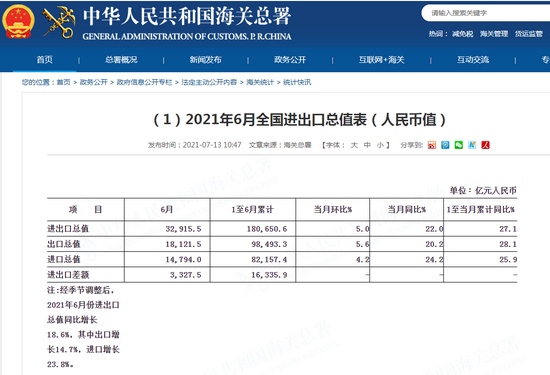Select the 进口总值 row label
Screen dimensions: 550x375
pos(64,260)
